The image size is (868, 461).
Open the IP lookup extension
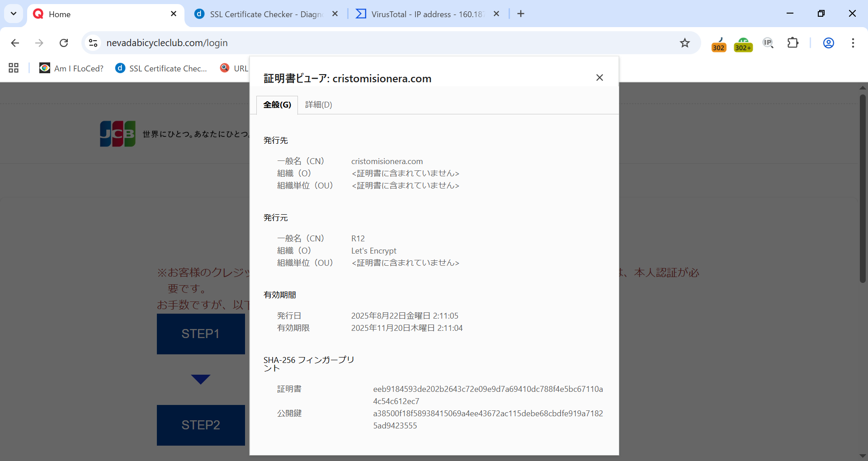point(769,43)
